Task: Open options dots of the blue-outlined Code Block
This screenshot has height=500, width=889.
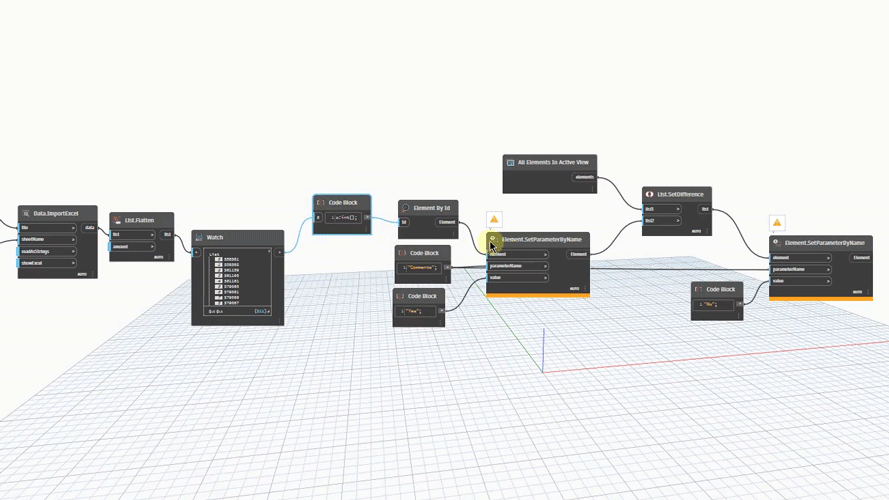Action: coord(366,230)
